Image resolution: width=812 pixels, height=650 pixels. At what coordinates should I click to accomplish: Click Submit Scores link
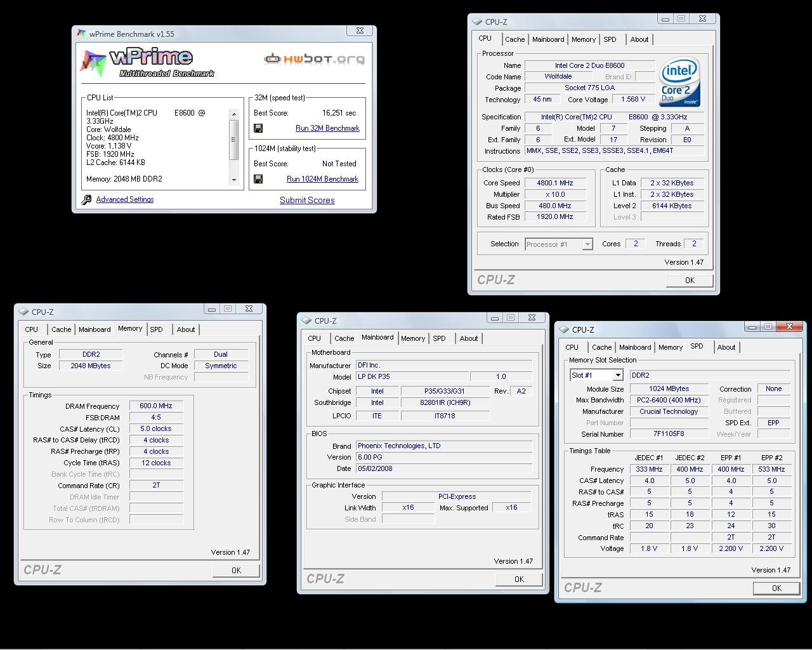point(307,200)
